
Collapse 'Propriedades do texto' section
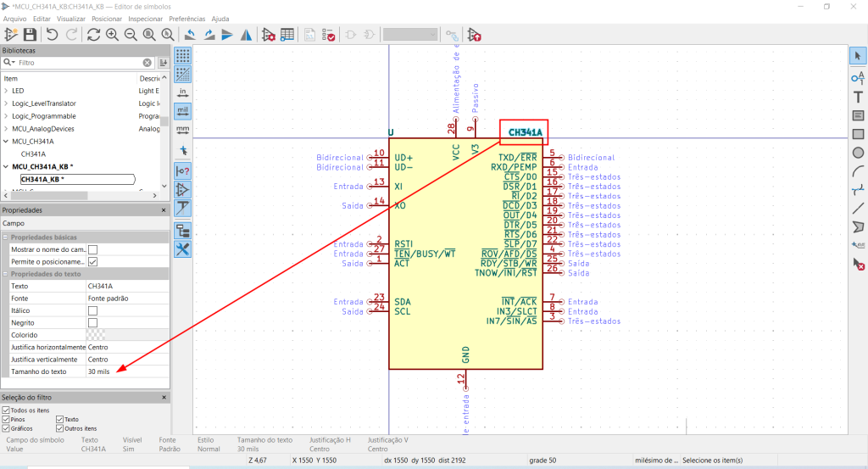(6, 274)
